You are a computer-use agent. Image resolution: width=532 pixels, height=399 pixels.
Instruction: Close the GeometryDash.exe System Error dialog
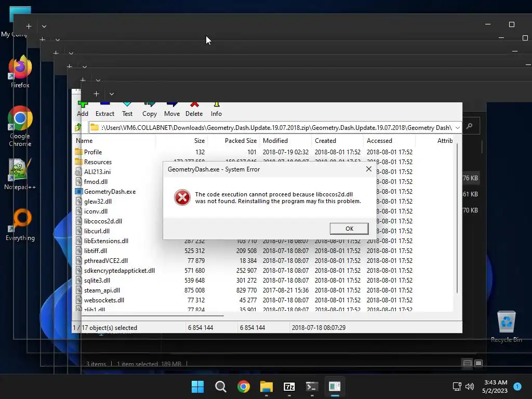point(369,169)
